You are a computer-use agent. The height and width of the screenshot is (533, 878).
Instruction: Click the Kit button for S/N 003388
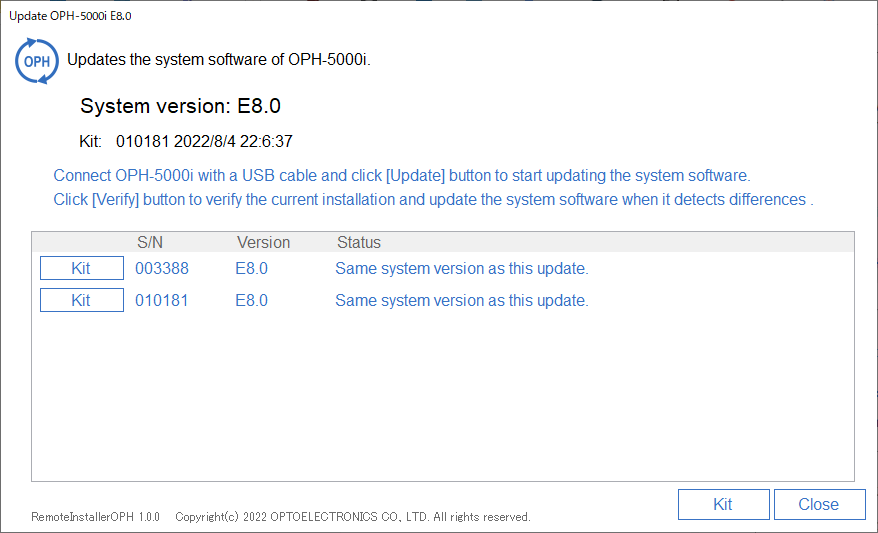click(82, 268)
